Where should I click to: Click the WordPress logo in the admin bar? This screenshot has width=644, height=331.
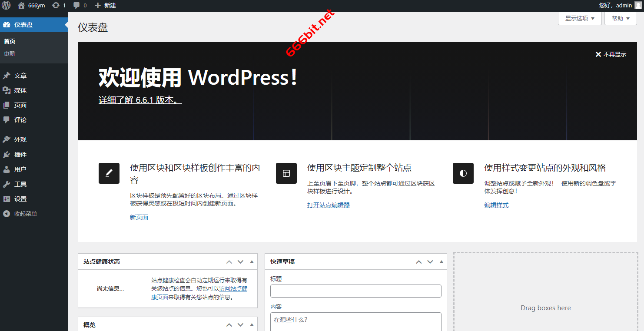[6, 5]
